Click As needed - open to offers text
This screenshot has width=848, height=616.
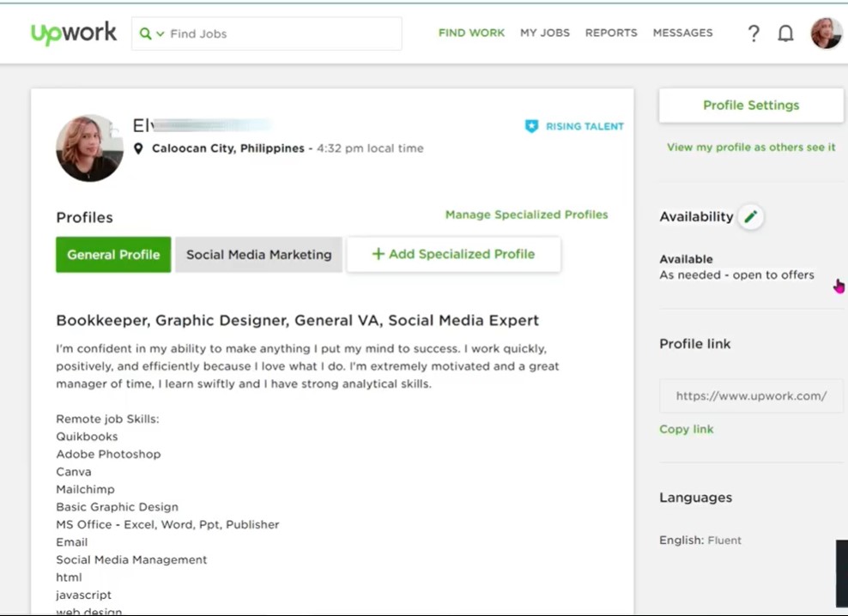coord(736,275)
